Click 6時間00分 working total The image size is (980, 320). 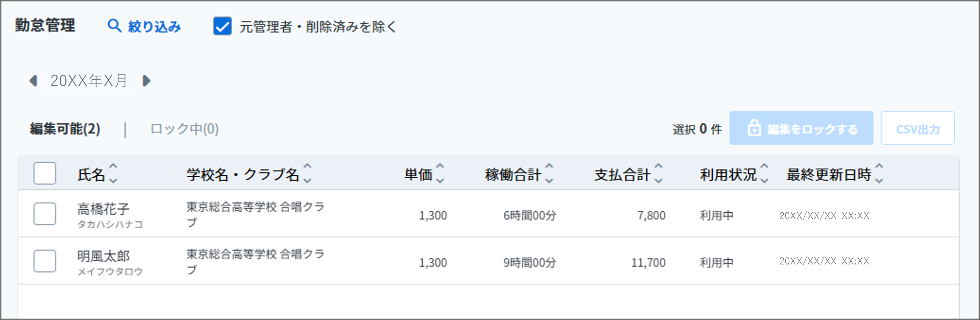point(530,216)
